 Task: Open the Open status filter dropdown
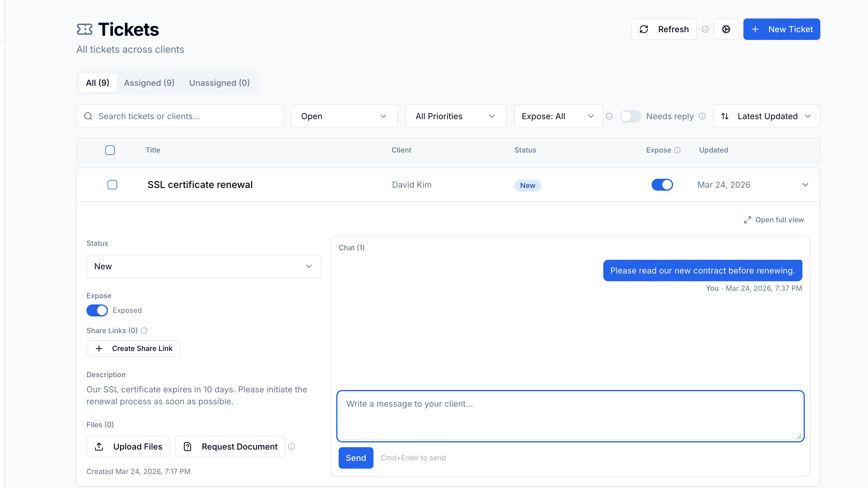(344, 116)
